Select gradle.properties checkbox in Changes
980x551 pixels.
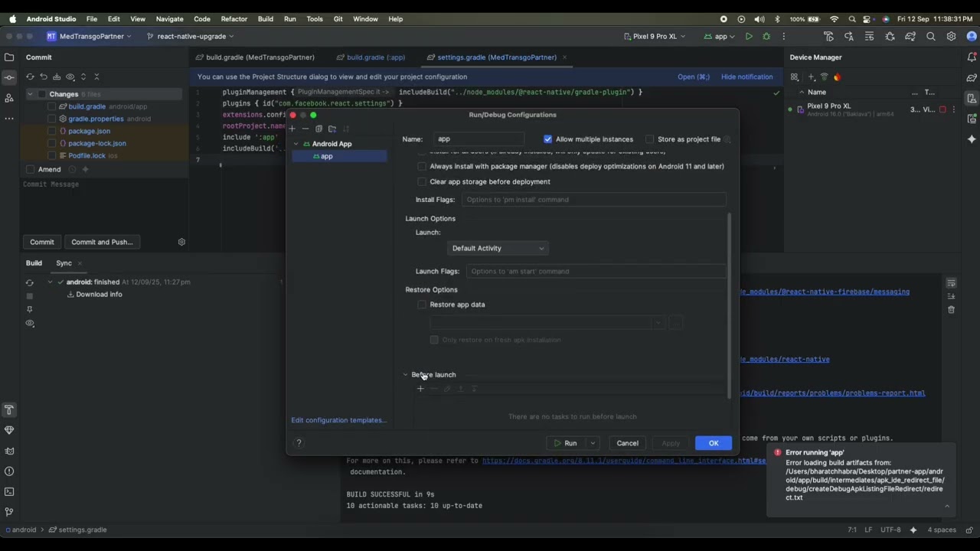[x=52, y=119]
